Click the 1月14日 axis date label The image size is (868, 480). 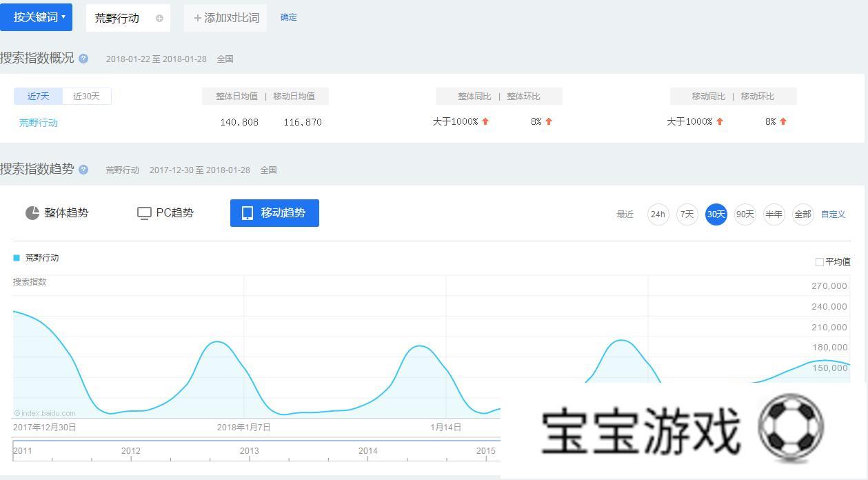446,428
